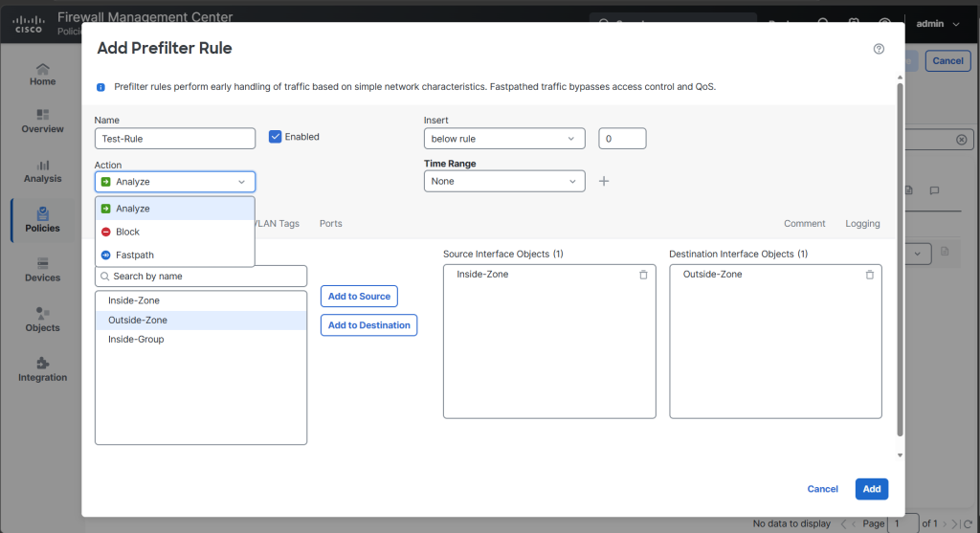
Task: Open Devices in the sidebar
Action: 42,271
